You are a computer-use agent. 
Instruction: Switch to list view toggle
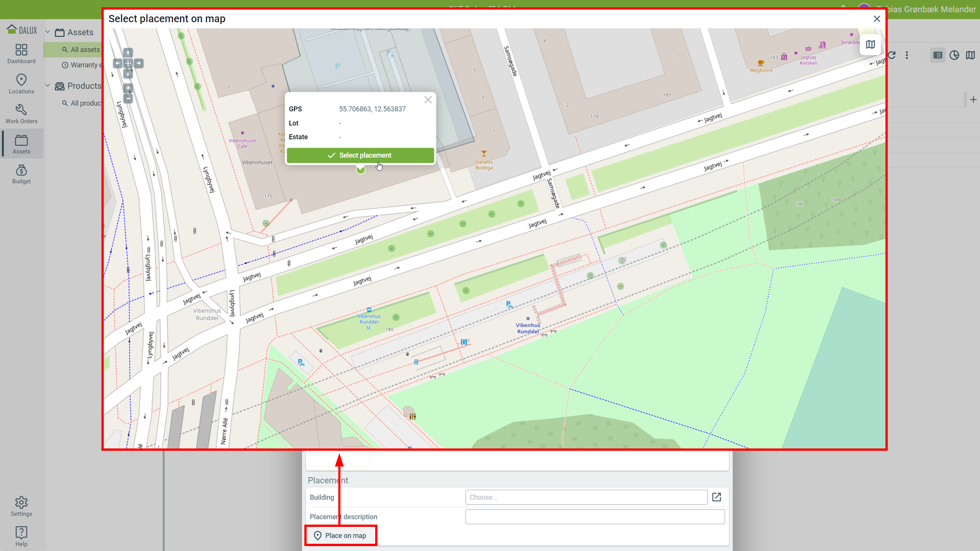[x=938, y=55]
